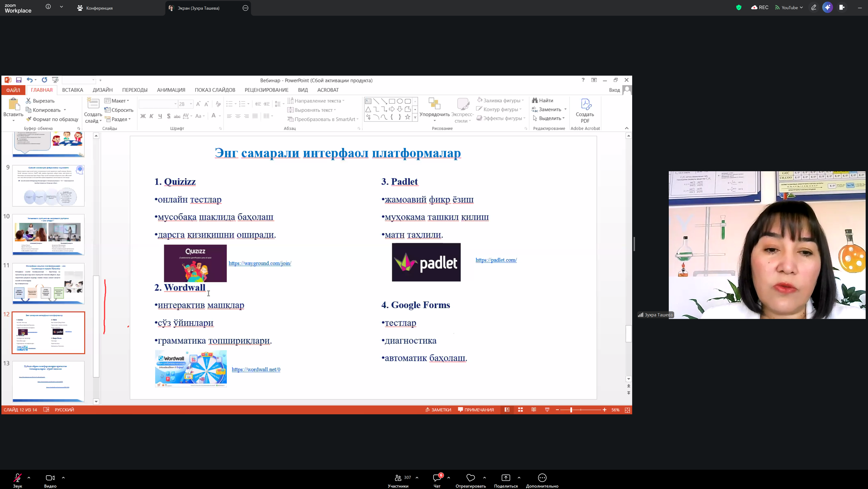Open the ДИЗАЙН ribbon tab
This screenshot has height=489, width=868.
coord(103,90)
